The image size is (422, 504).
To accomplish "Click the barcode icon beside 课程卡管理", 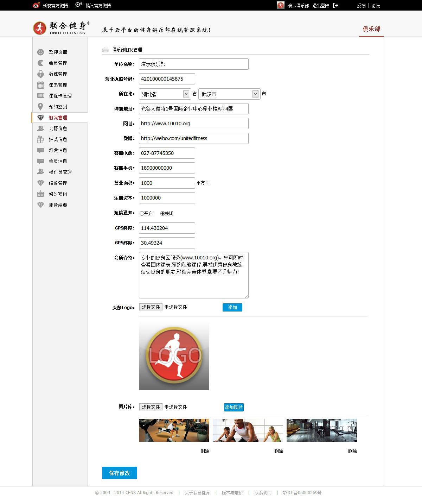I will coord(40,96).
